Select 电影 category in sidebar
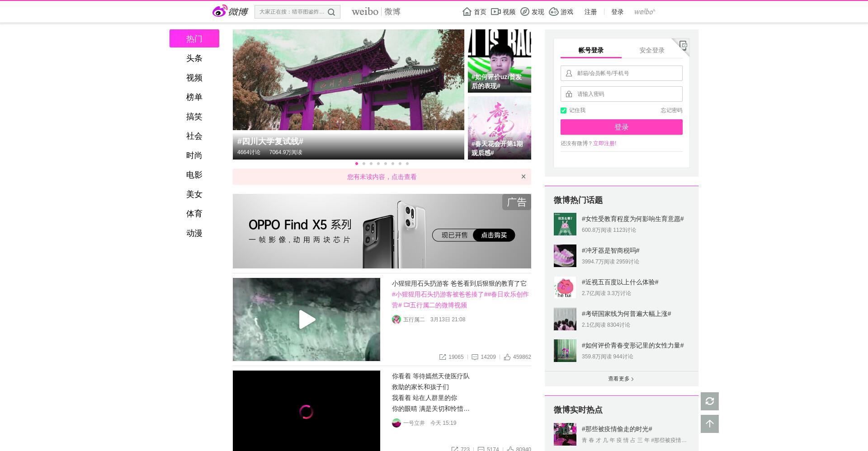This screenshot has height=451, width=868. (x=194, y=175)
